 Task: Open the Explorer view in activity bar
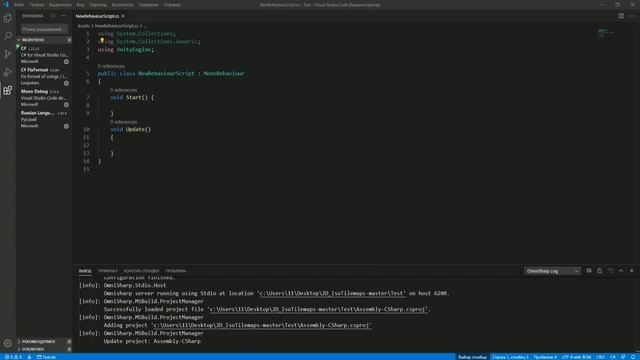pos(7,18)
